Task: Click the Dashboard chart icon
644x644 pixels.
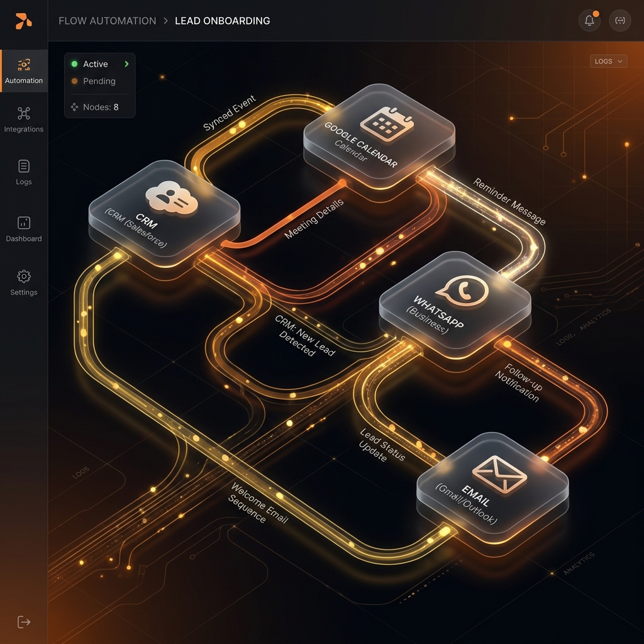Action: 24,223
